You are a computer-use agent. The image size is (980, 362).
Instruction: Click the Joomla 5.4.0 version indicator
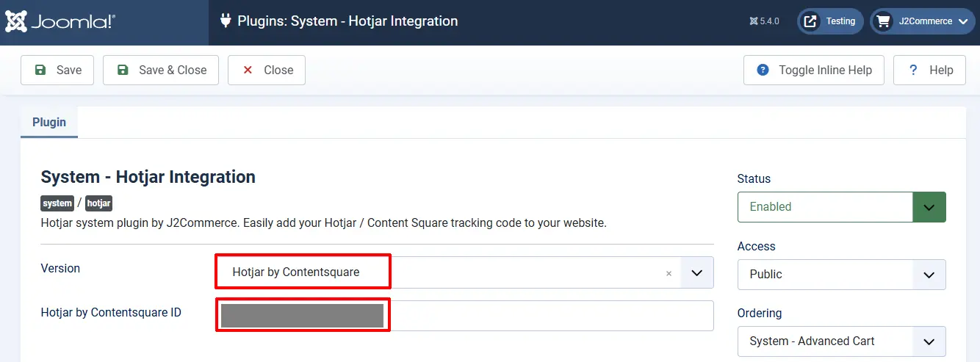pyautogui.click(x=764, y=21)
